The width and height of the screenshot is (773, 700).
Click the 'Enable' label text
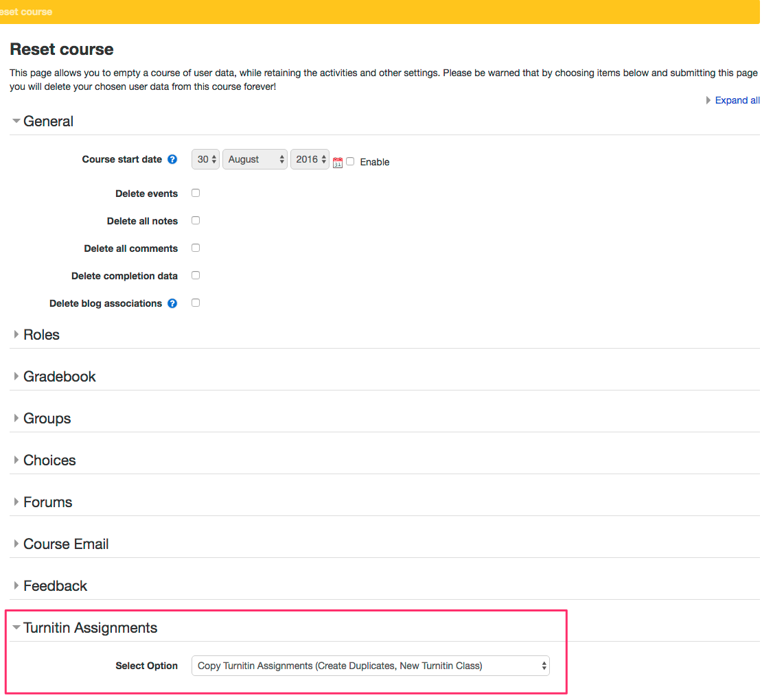tap(375, 162)
